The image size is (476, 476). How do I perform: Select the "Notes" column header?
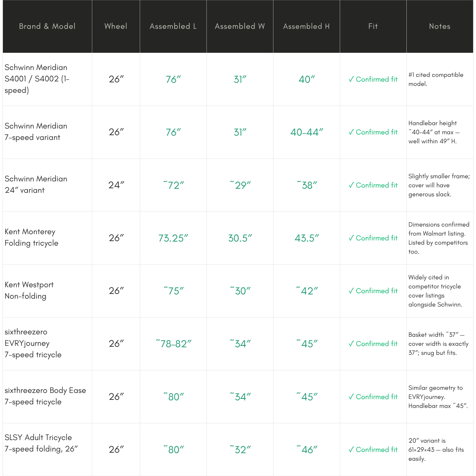pyautogui.click(x=440, y=26)
